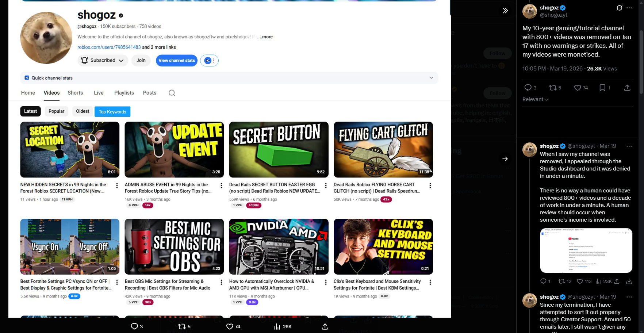Open the How to Automatically Overclock NVIDIA video title
This screenshot has width=644, height=333.
click(272, 285)
